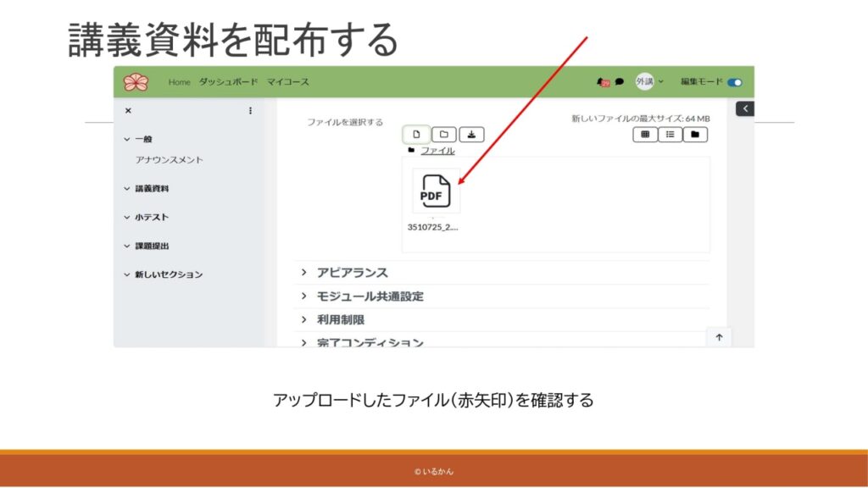The height and width of the screenshot is (488, 868).
Task: Toggle the 編集モード switch
Action: [x=734, y=82]
